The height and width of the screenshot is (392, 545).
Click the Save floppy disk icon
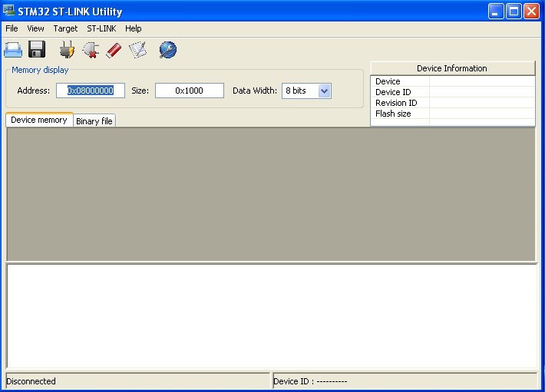37,49
